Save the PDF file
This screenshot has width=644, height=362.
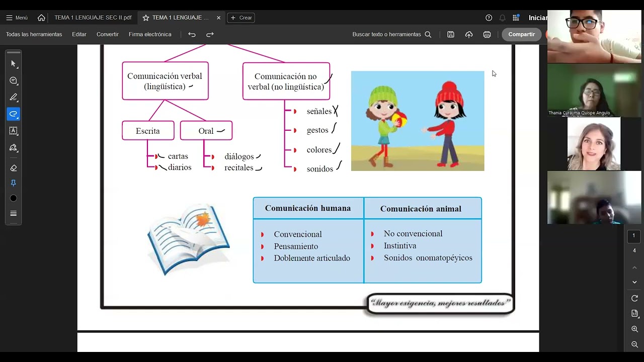pos(451,34)
